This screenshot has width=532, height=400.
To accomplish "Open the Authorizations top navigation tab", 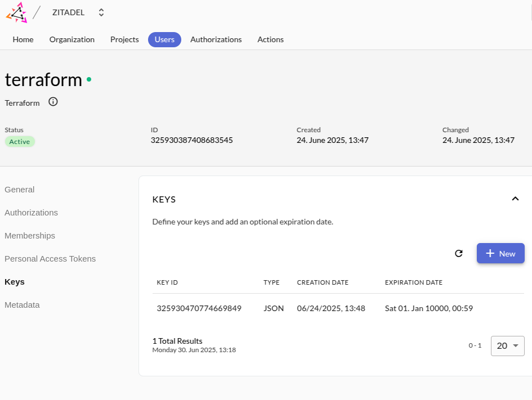I will coord(216,39).
